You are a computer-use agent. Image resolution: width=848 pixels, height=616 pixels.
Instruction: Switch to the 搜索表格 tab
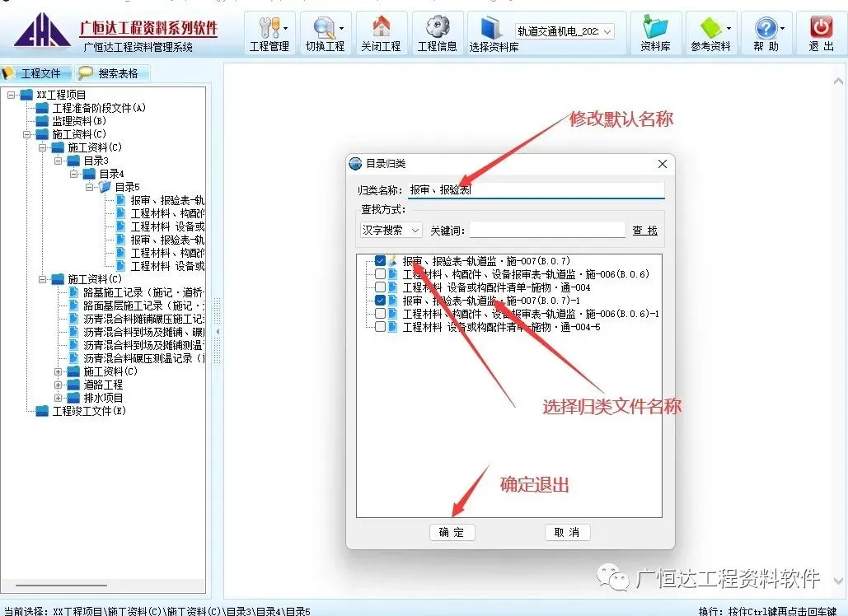[x=111, y=73]
